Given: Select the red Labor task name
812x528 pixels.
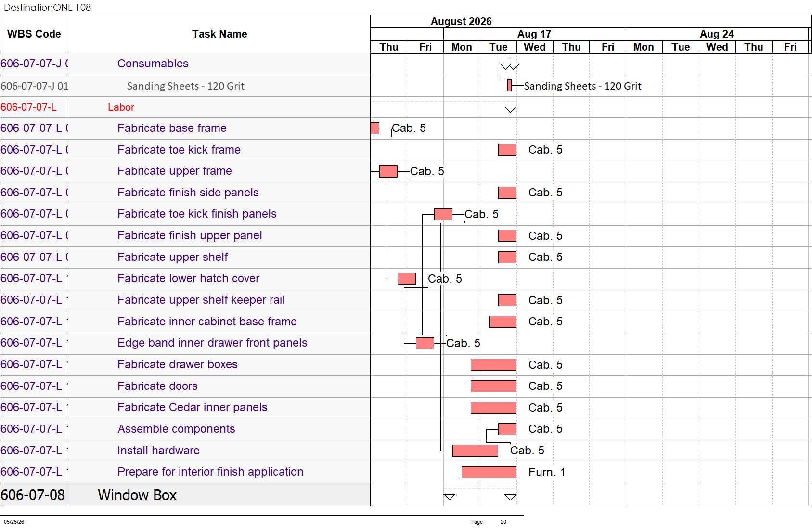Looking at the screenshot, I should pos(121,107).
